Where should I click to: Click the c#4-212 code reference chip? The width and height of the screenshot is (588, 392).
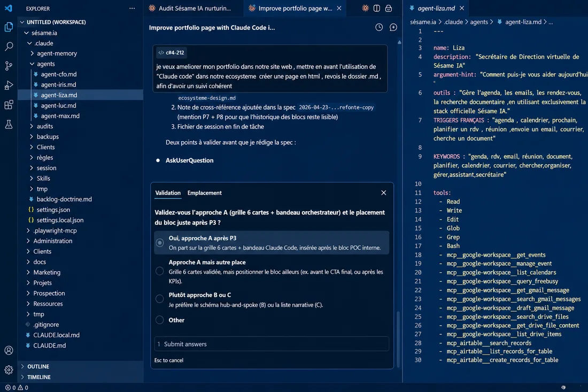(x=172, y=53)
